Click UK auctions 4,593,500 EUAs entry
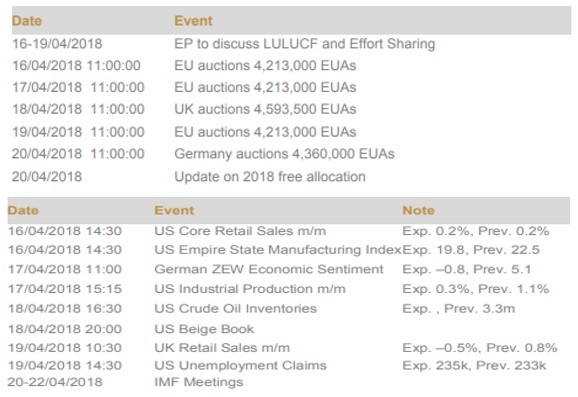The image size is (578, 397). 265,109
